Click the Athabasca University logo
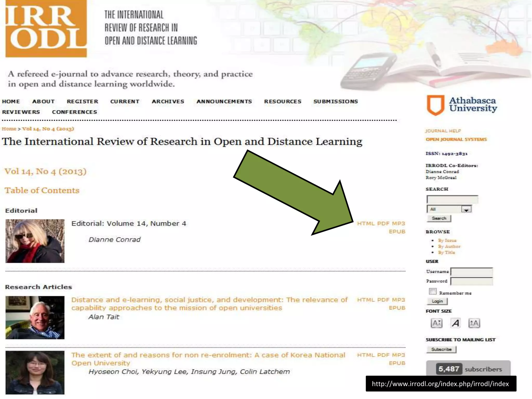532x399 pixels. pyautogui.click(x=462, y=105)
